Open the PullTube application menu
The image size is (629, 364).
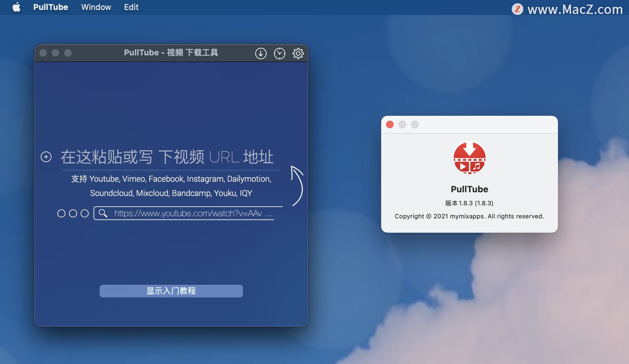click(50, 7)
